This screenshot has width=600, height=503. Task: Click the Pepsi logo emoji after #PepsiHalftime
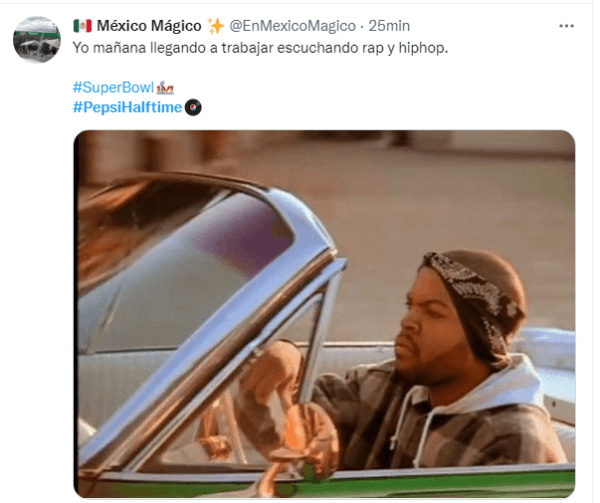(x=193, y=107)
